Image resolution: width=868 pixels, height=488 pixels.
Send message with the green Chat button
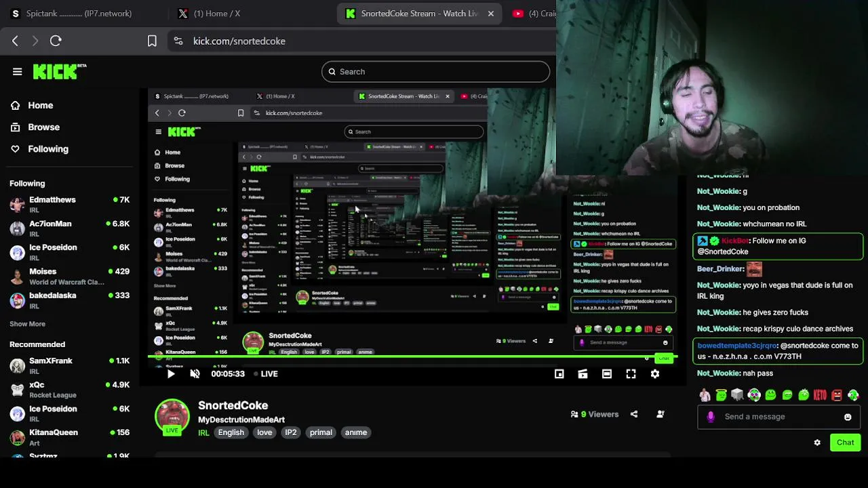[845, 443]
